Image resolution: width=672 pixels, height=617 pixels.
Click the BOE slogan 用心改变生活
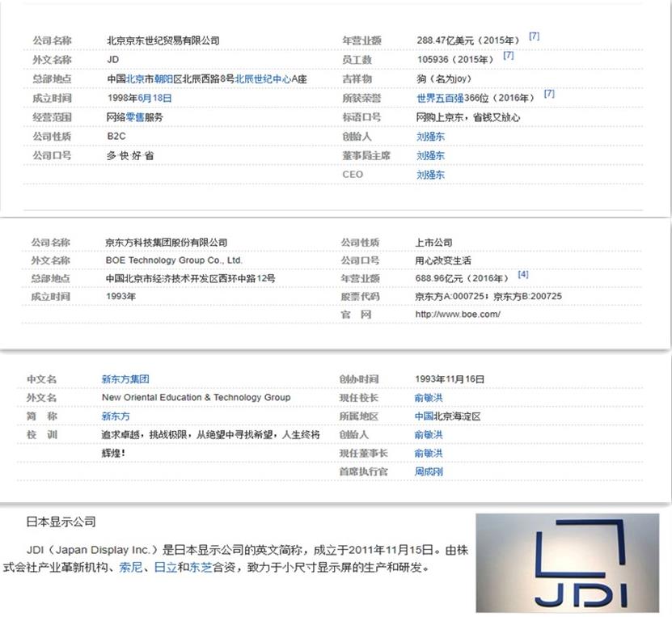tap(442, 260)
